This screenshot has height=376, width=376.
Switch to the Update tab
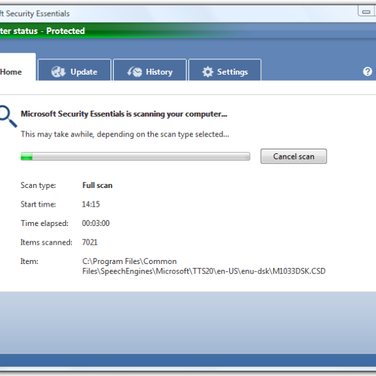click(75, 70)
